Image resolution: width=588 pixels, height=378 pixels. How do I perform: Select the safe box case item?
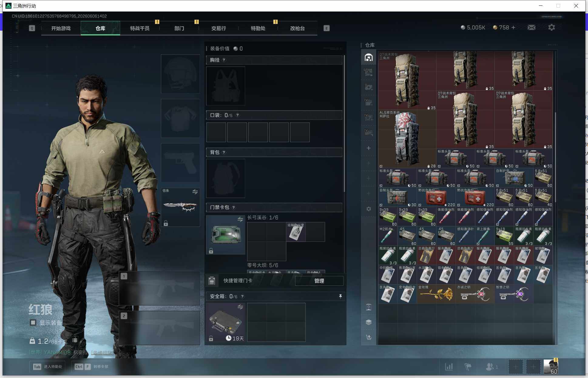click(x=225, y=323)
